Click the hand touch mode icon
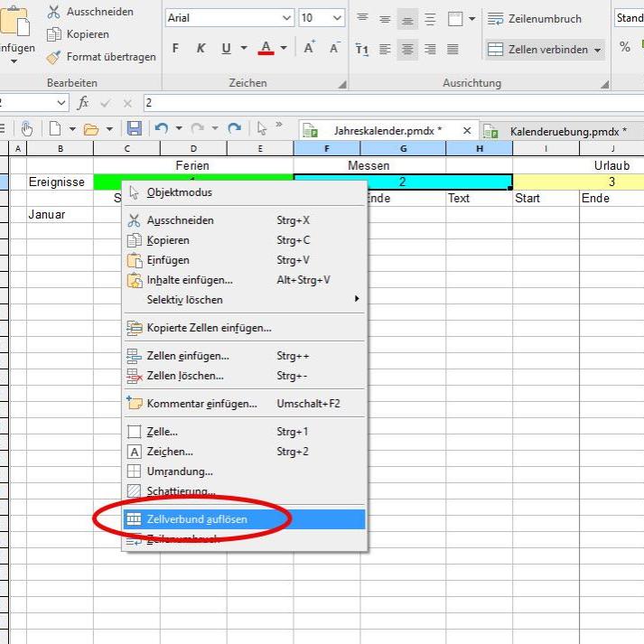644x644 pixels. click(x=26, y=129)
